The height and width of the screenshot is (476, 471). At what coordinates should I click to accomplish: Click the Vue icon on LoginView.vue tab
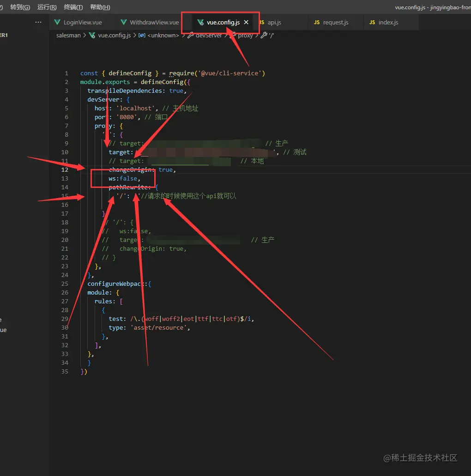coord(57,22)
